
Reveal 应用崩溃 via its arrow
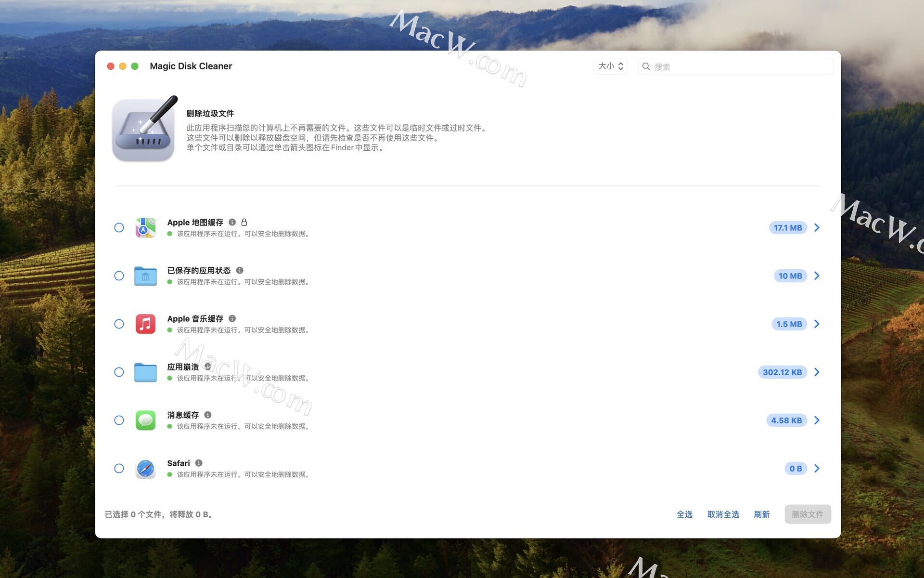817,372
